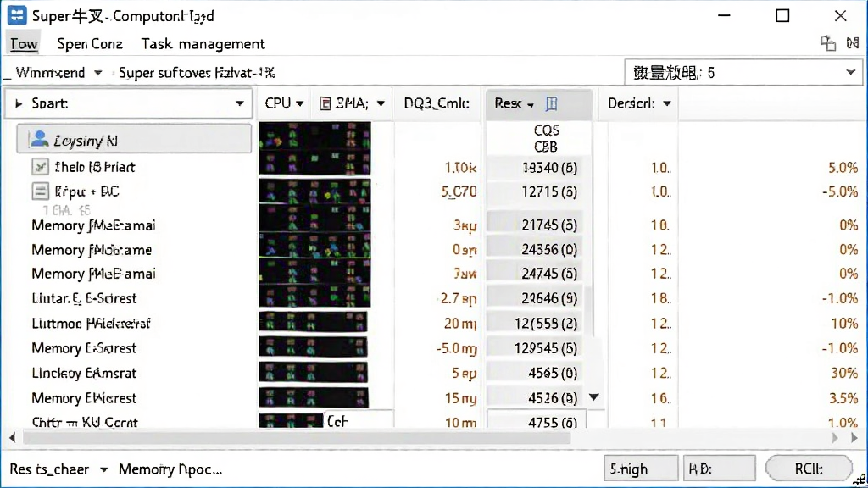
Task: Click the rounded RCII: button
Action: 809,469
